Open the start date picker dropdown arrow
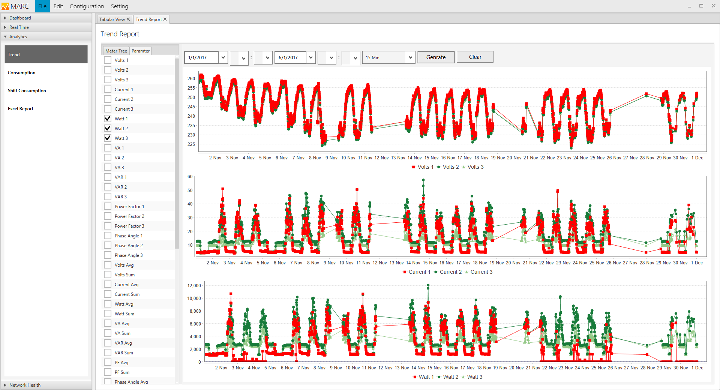The width and height of the screenshot is (720, 390). point(223,57)
